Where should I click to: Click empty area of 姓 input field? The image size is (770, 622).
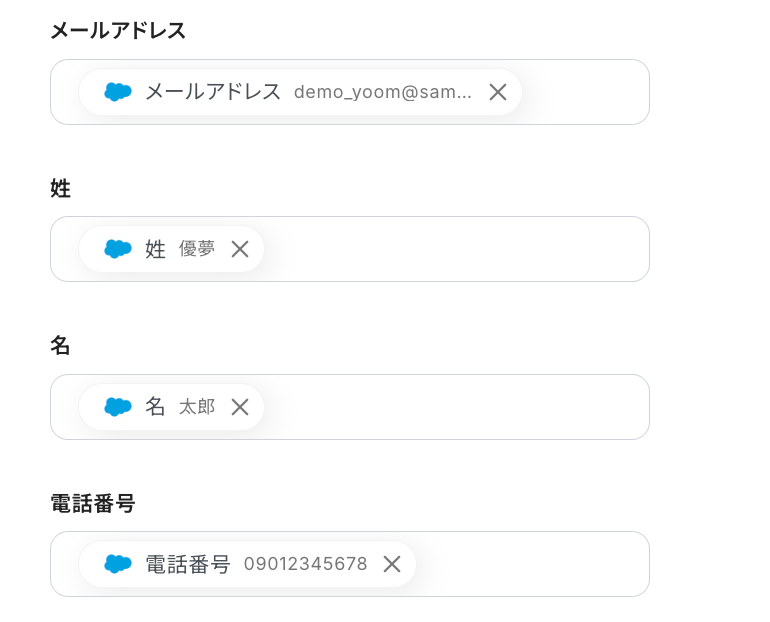click(x=450, y=249)
